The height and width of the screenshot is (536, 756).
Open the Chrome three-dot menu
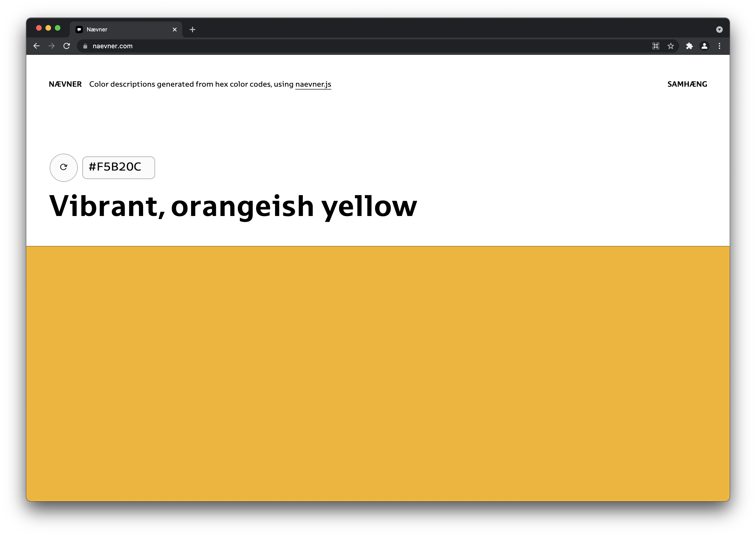point(719,46)
